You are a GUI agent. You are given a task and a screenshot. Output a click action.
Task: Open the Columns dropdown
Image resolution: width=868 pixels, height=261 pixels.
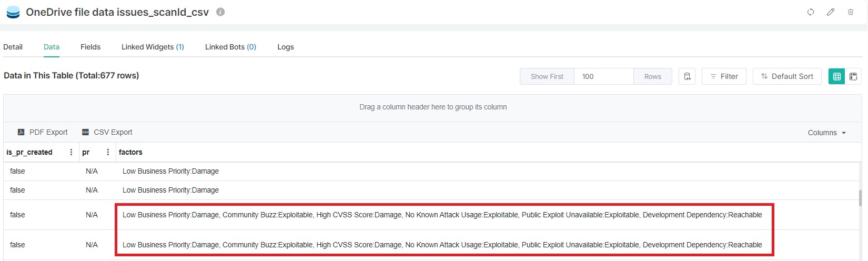pos(826,133)
